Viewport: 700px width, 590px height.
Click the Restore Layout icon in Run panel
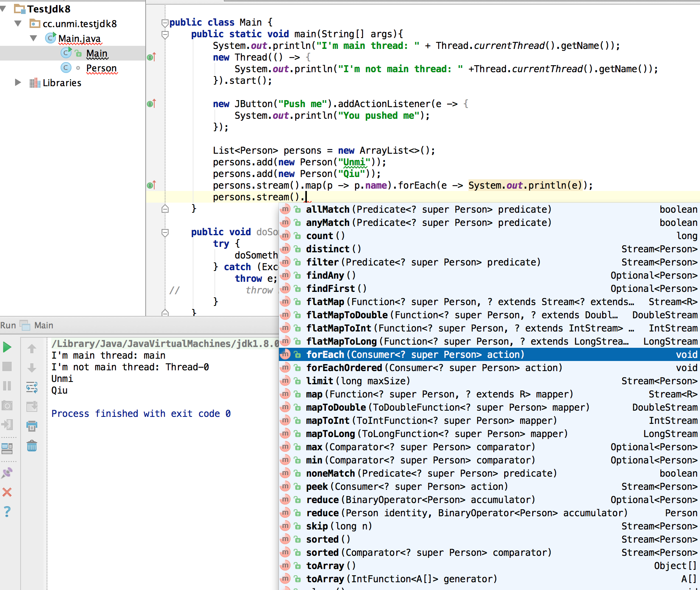click(7, 448)
